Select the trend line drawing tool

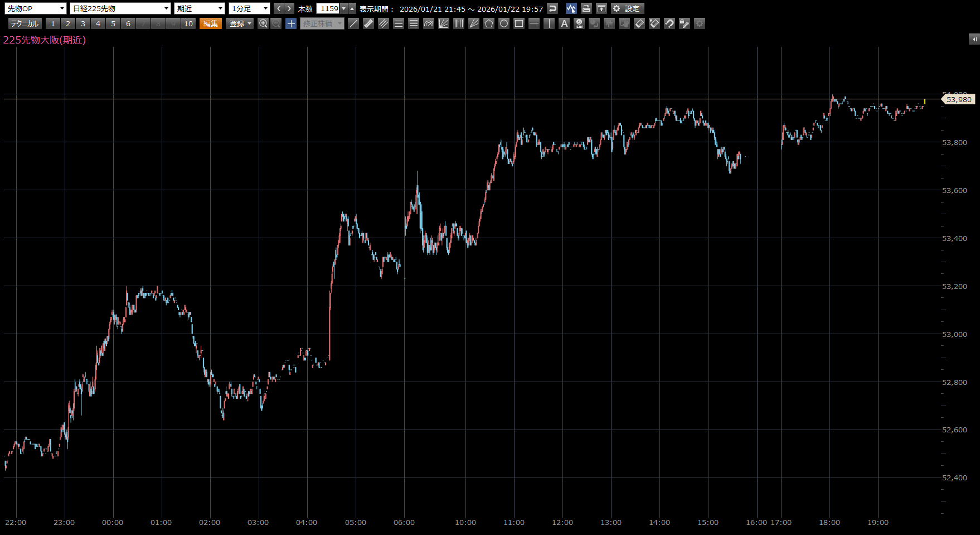[353, 23]
